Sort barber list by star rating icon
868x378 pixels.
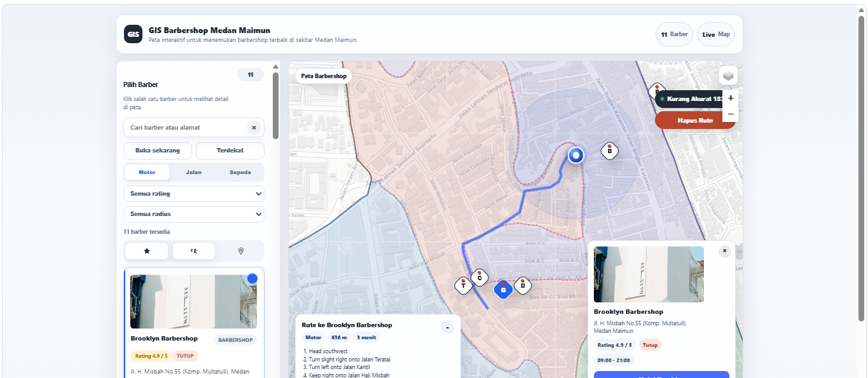coord(147,251)
